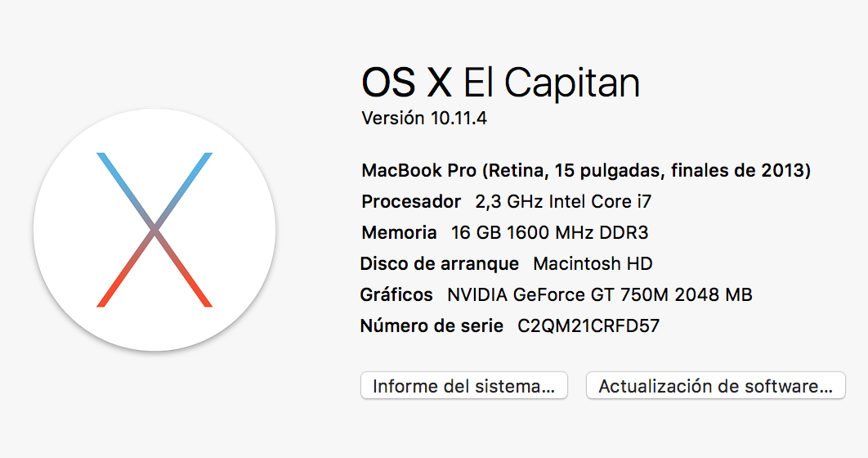
Task: Open Actualización de software
Action: [x=715, y=386]
